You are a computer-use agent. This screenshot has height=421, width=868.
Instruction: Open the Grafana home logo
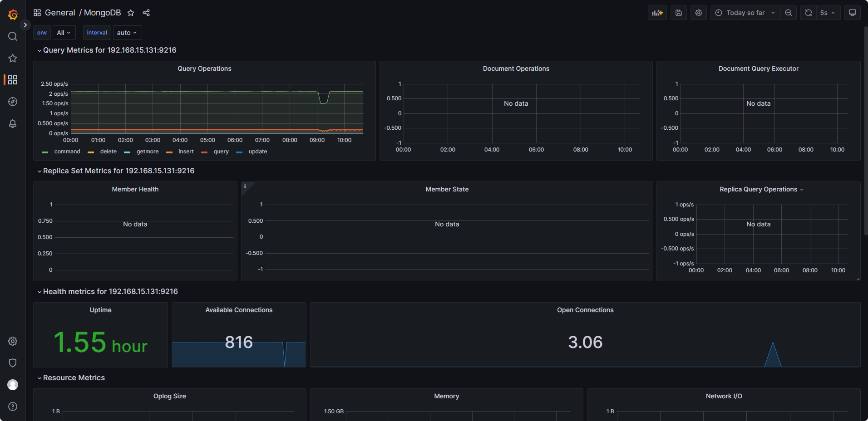coord(13,15)
